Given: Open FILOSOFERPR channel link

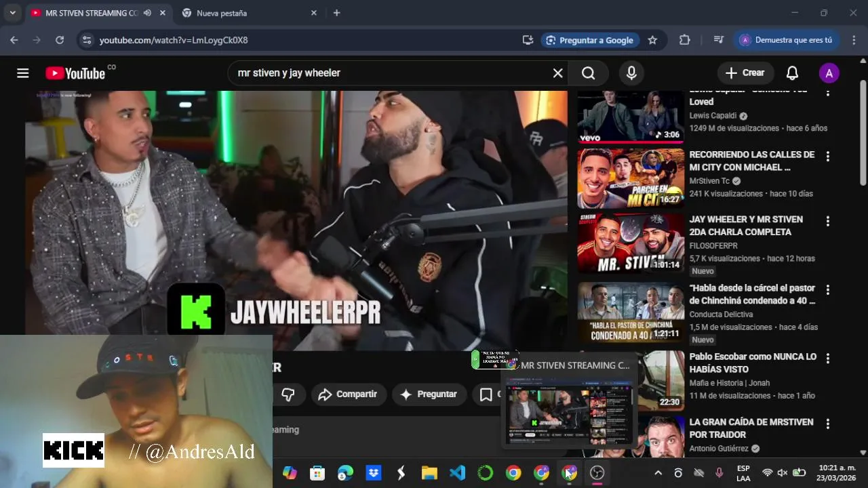Looking at the screenshot, I should [713, 245].
